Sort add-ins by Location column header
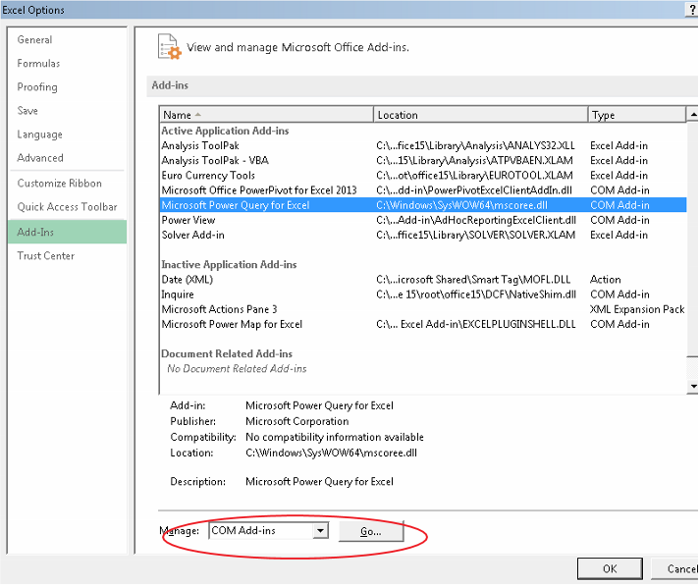 tap(480, 115)
